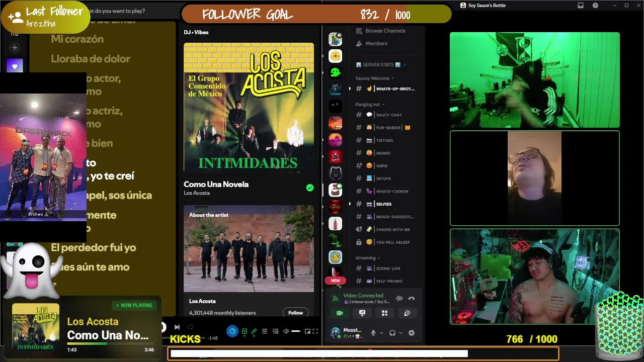The image size is (644, 362).
Task: Open the Spotify queue
Action: pos(265,331)
